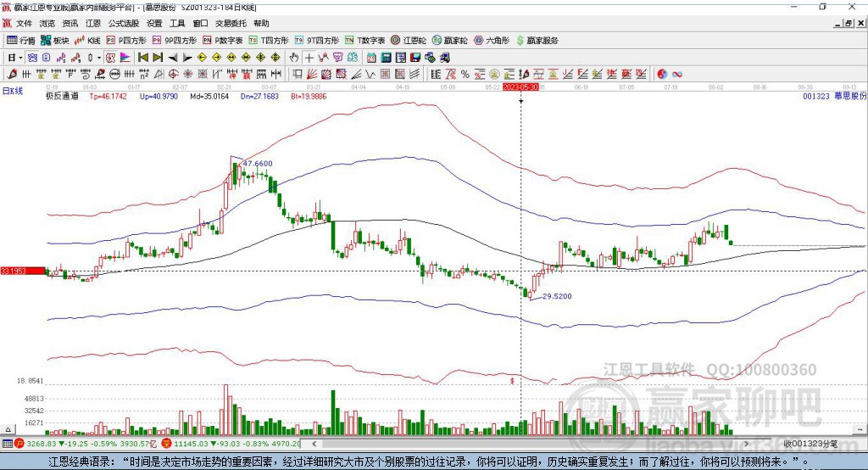
Task: Click the red 33.1953 price marker
Action: pyautogui.click(x=23, y=271)
